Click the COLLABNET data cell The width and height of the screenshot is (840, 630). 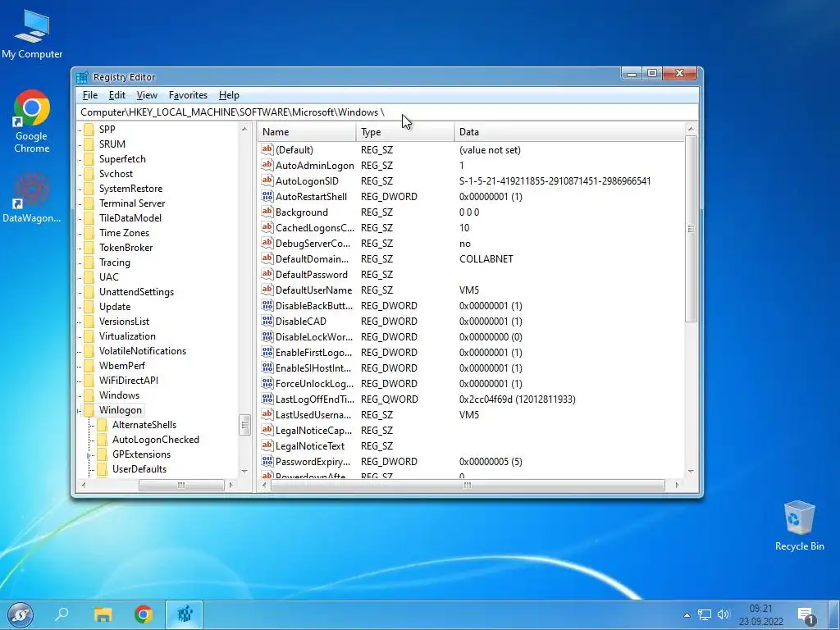(486, 259)
